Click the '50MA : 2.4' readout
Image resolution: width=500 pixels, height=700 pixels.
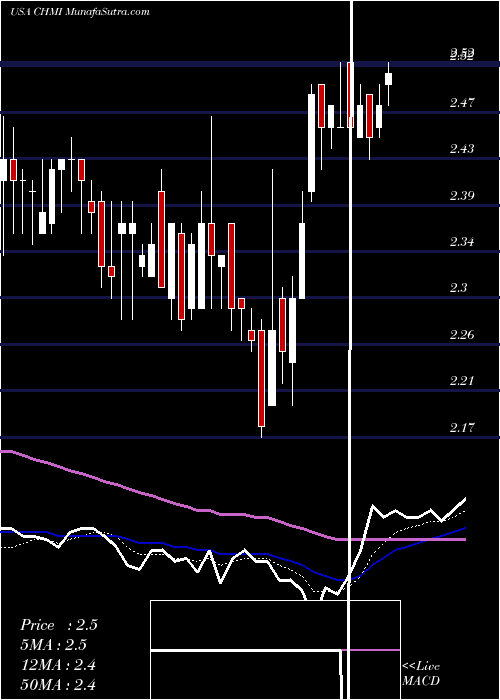(x=58, y=684)
